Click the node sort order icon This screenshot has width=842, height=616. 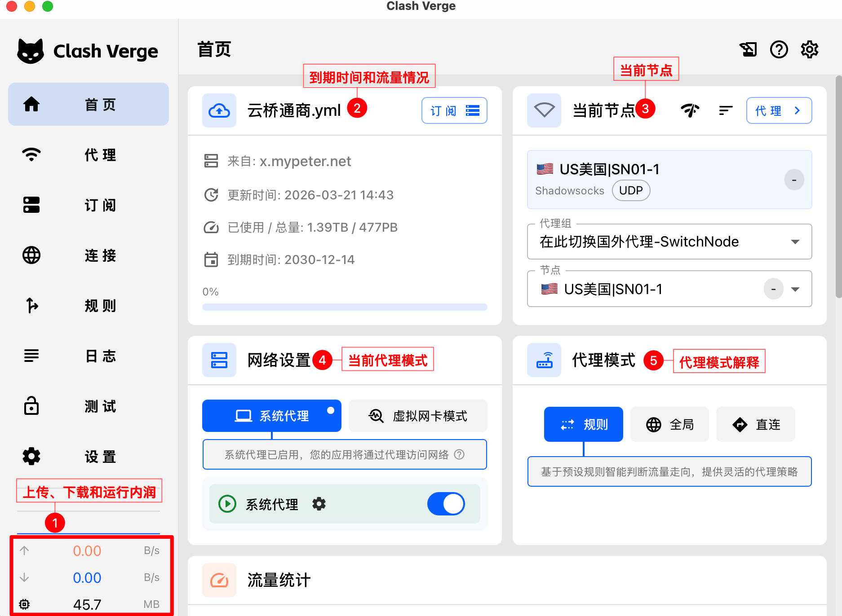725,110
